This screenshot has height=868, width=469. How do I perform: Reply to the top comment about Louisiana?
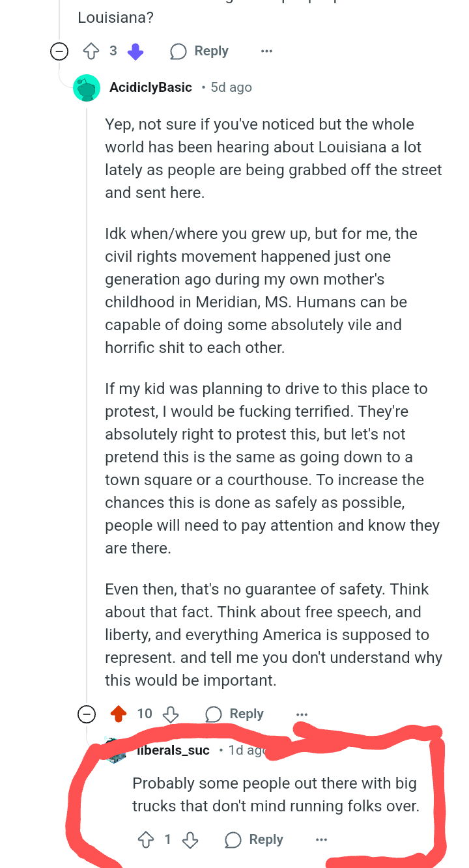pos(199,51)
